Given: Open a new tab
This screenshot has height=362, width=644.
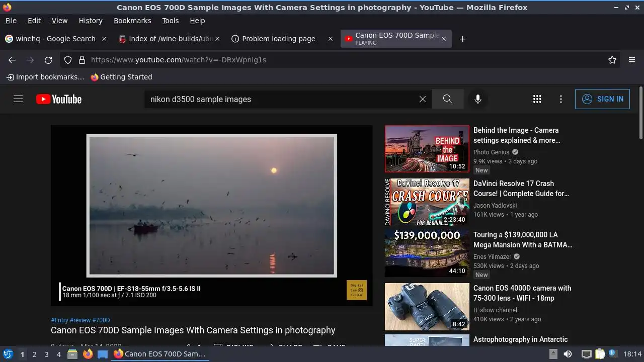Looking at the screenshot, I should tap(462, 39).
